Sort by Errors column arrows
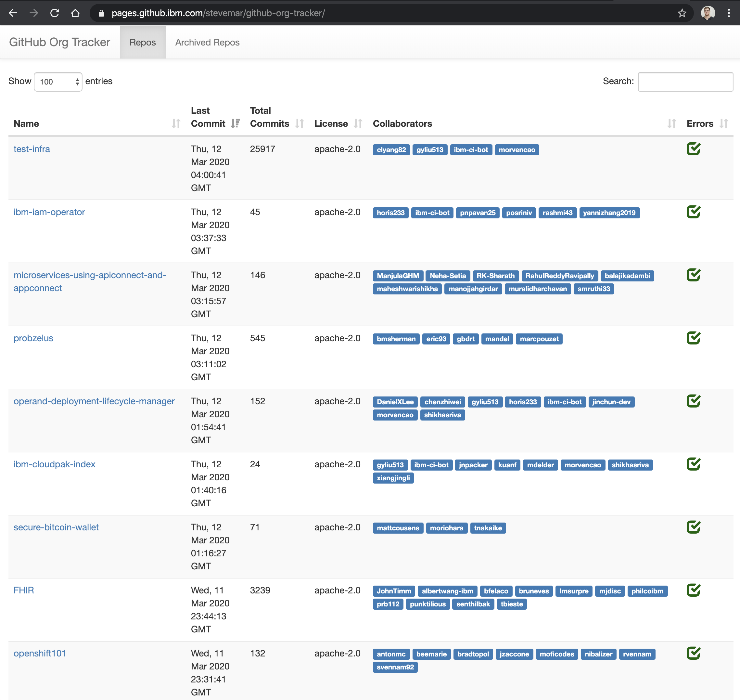Screen dimensions: 740x700 coord(724,123)
